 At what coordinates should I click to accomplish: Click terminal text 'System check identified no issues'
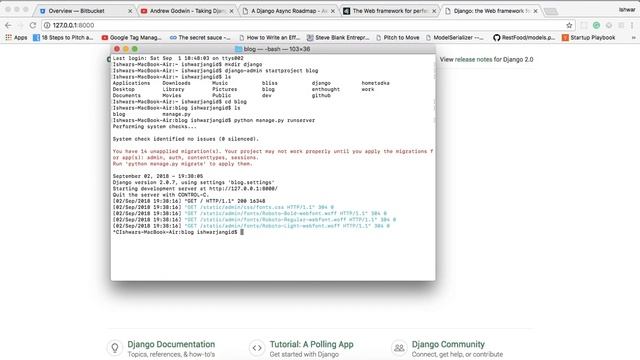186,139
